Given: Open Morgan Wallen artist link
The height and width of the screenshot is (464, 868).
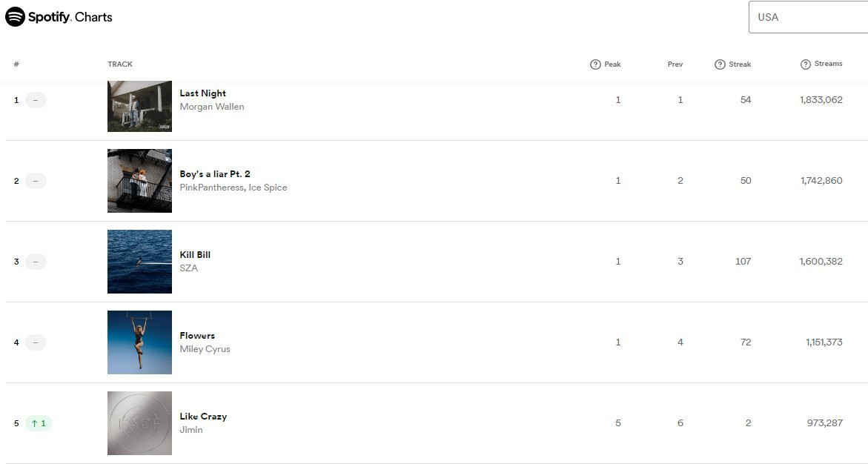Looking at the screenshot, I should coord(212,107).
